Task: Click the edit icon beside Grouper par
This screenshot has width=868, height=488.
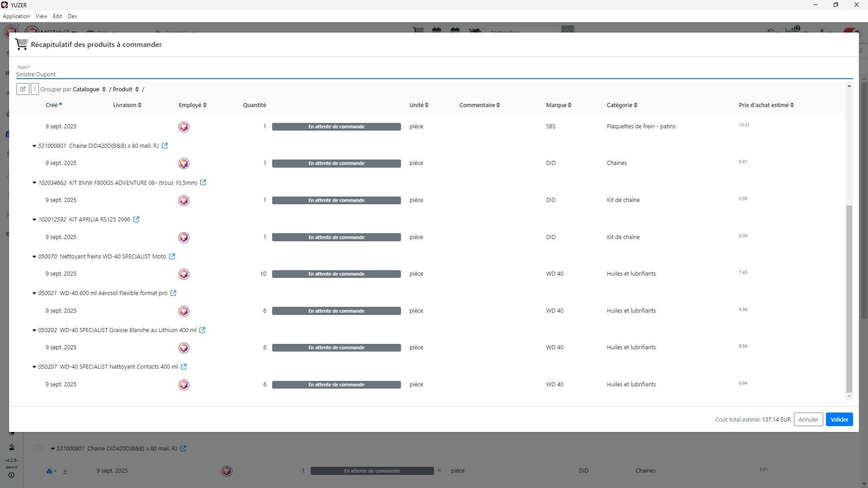Action: 23,89
